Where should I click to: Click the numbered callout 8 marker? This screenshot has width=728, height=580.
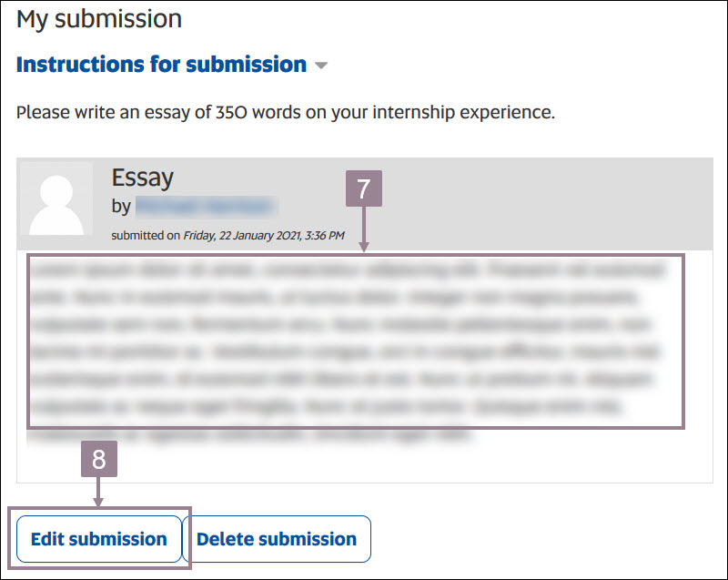(100, 459)
